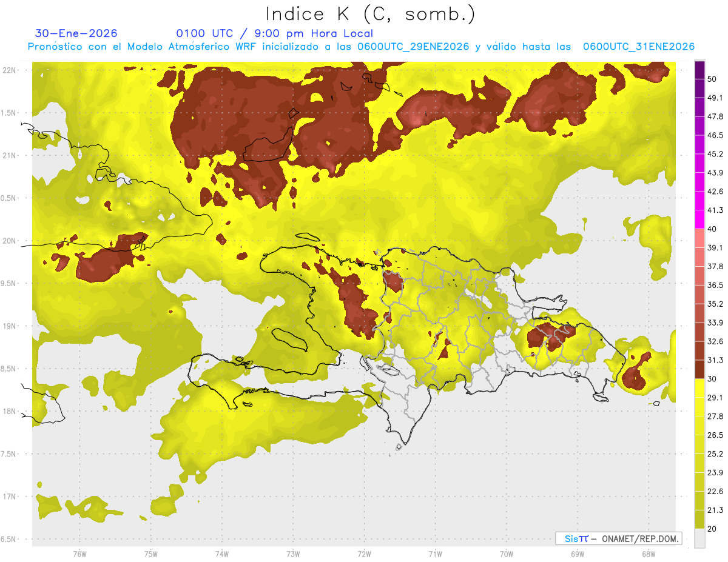Click the "19N" latitude label
728x562 pixels.
[9, 326]
